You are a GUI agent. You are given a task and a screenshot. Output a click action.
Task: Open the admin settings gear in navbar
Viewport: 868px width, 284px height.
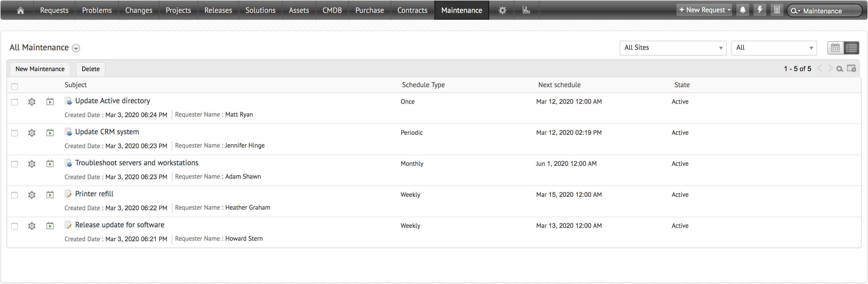(x=502, y=10)
